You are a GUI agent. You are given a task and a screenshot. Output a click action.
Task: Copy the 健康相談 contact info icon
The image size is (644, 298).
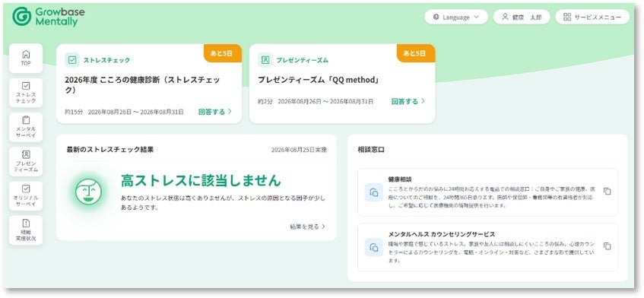click(x=607, y=192)
